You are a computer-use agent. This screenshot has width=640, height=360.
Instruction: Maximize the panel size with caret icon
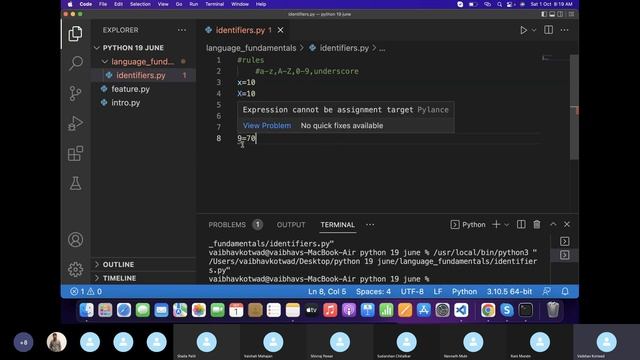tap(553, 224)
